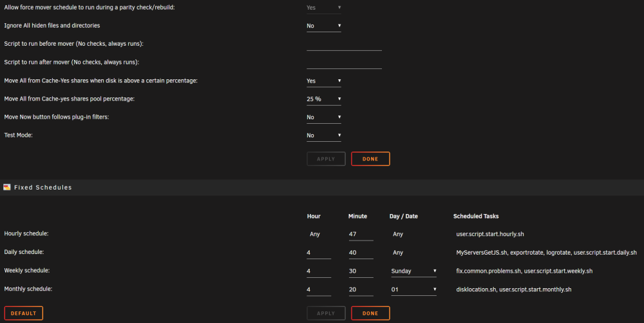Click the hourly schedule Any hour value
Viewport: 644px width, 323px height.
[315, 234]
